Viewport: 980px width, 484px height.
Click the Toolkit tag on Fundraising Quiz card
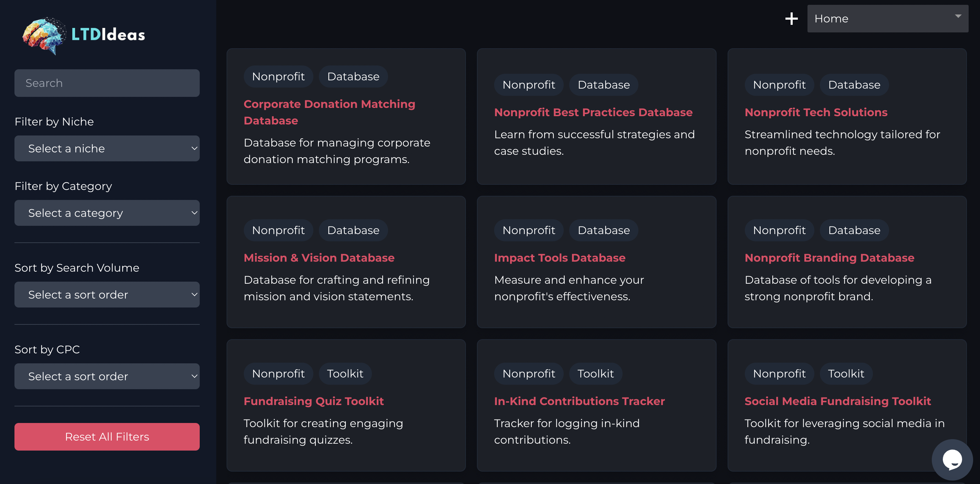(x=345, y=374)
